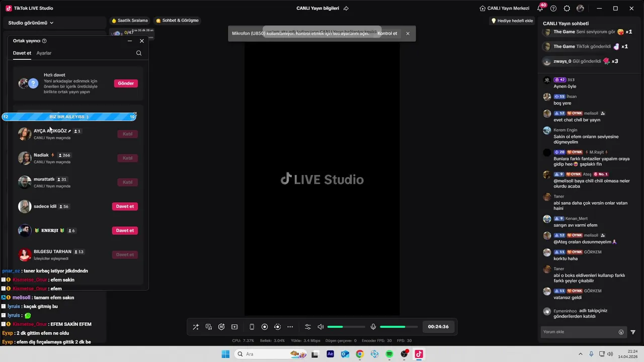Image resolution: width=644 pixels, height=362 pixels.
Task: Click the film clip icon in toolbar
Action: pyautogui.click(x=234, y=327)
